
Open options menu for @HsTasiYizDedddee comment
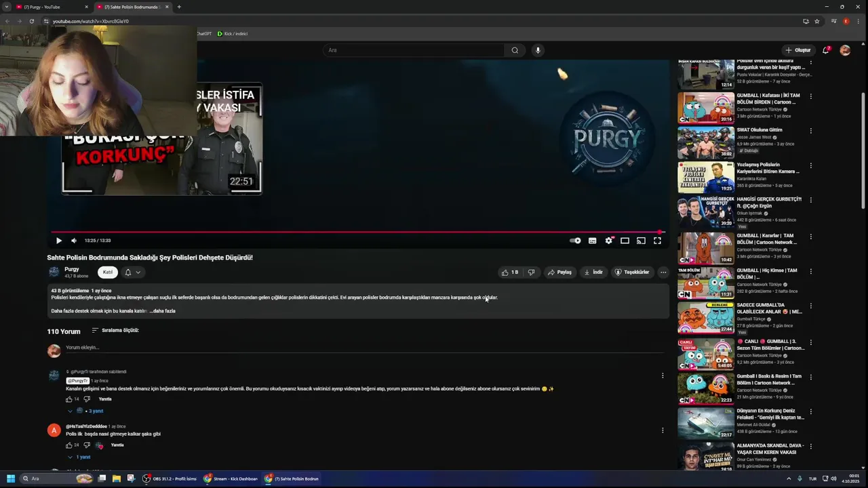663,430
